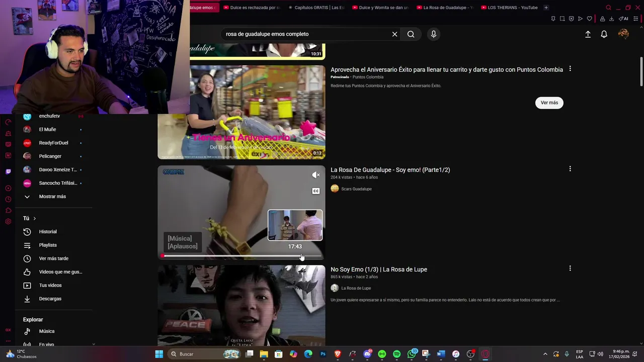
Task: Open 'La Rosa De Guadalupe - Soy emo! (Parte1/2)' title
Action: 390,170
